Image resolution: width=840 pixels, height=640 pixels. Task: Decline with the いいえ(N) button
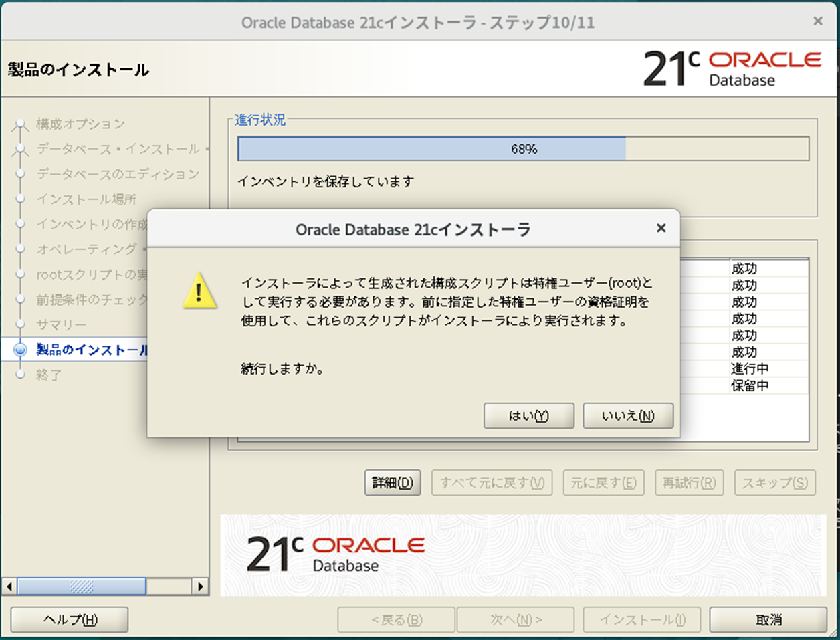click(627, 415)
